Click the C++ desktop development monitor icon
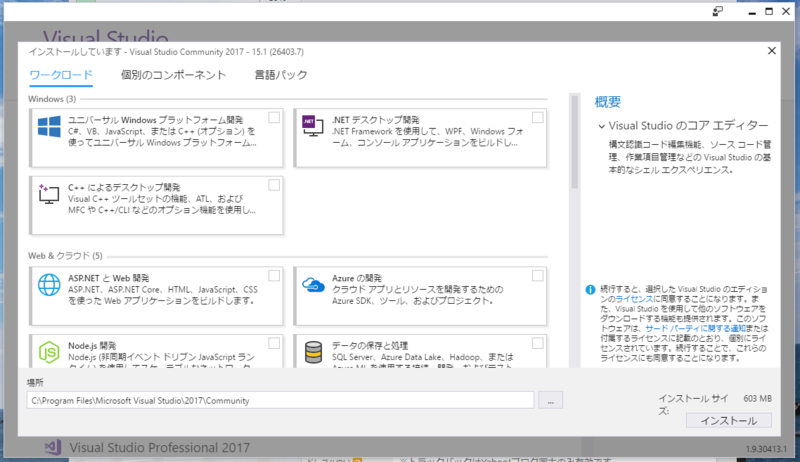 click(x=48, y=194)
